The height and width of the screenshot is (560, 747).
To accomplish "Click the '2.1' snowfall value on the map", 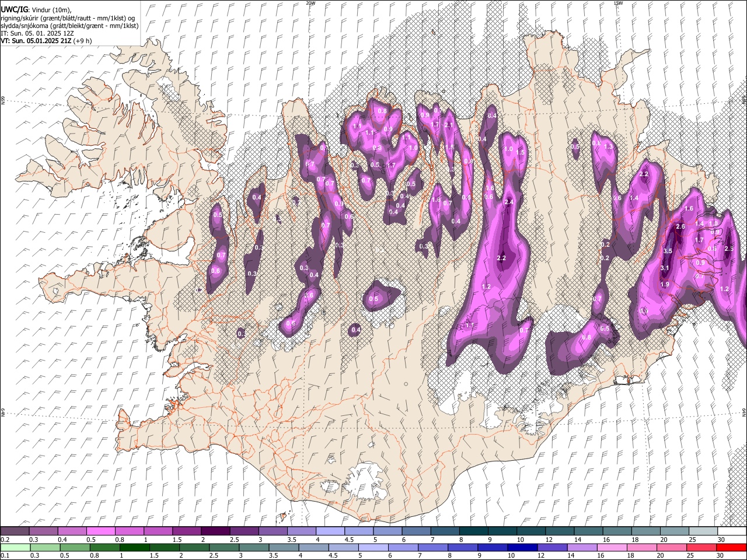I will tap(449, 125).
